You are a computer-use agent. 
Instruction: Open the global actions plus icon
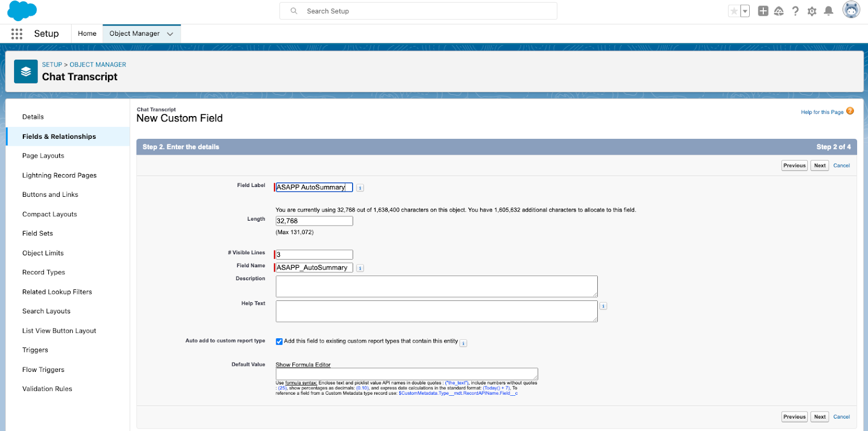point(763,11)
